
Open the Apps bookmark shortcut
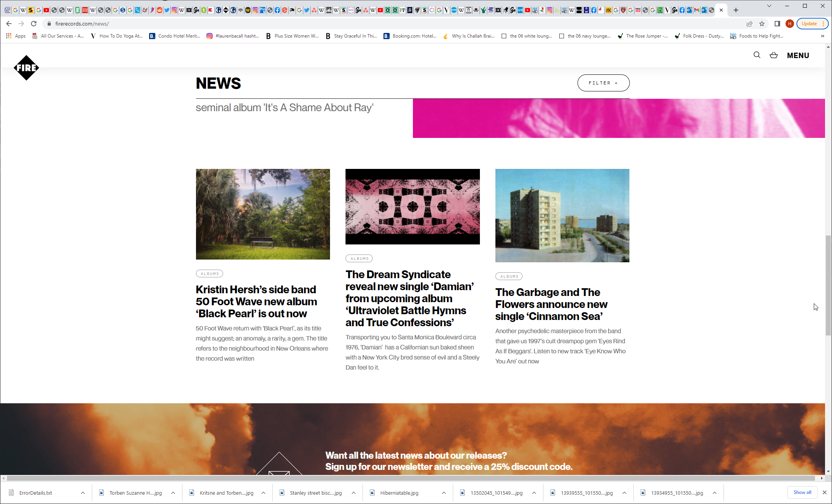pos(15,36)
